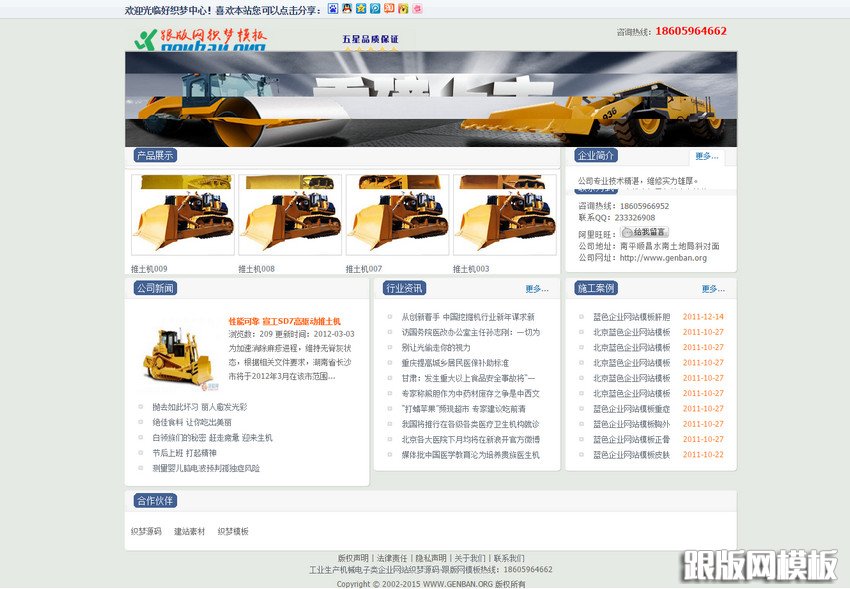The image size is (850, 589).
Task: Click the 五星品质保证 quality badge
Action: pos(370,40)
